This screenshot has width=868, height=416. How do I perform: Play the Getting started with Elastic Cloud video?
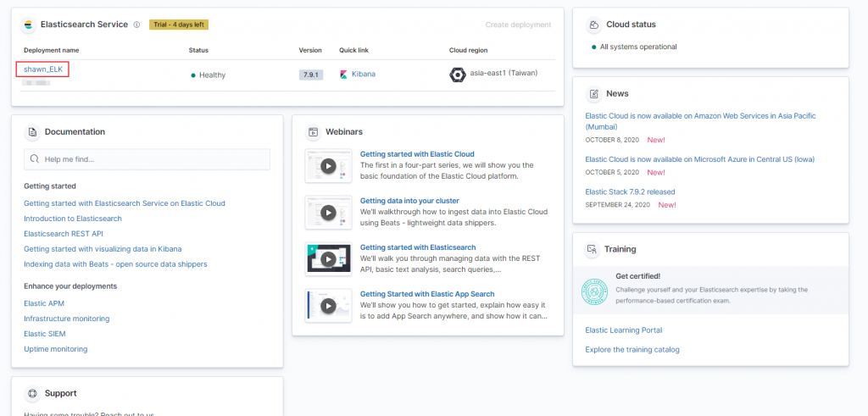point(328,166)
